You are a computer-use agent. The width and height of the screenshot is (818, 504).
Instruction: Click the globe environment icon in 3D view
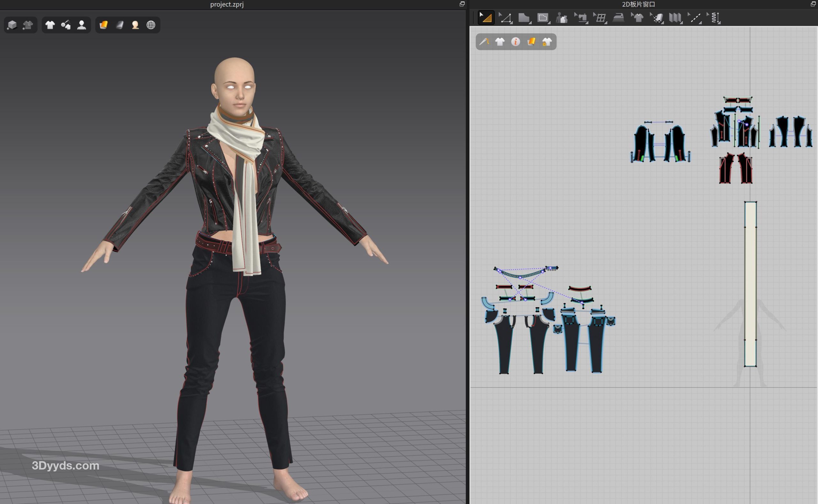click(151, 25)
